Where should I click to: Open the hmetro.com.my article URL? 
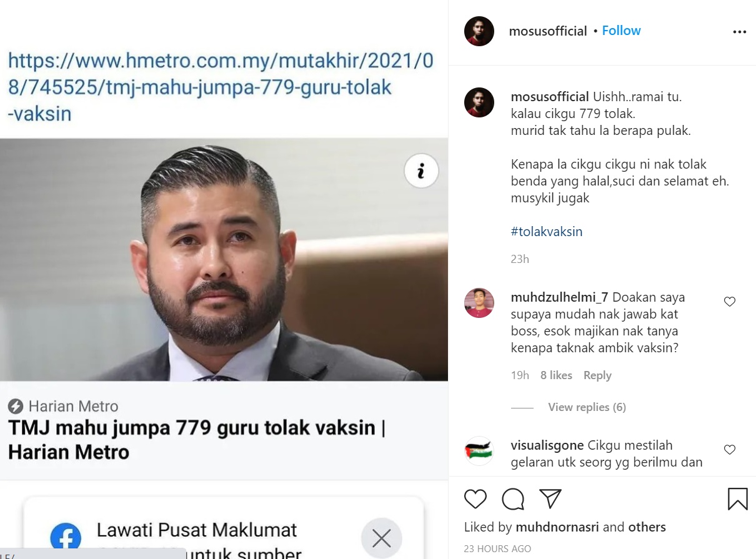(221, 87)
